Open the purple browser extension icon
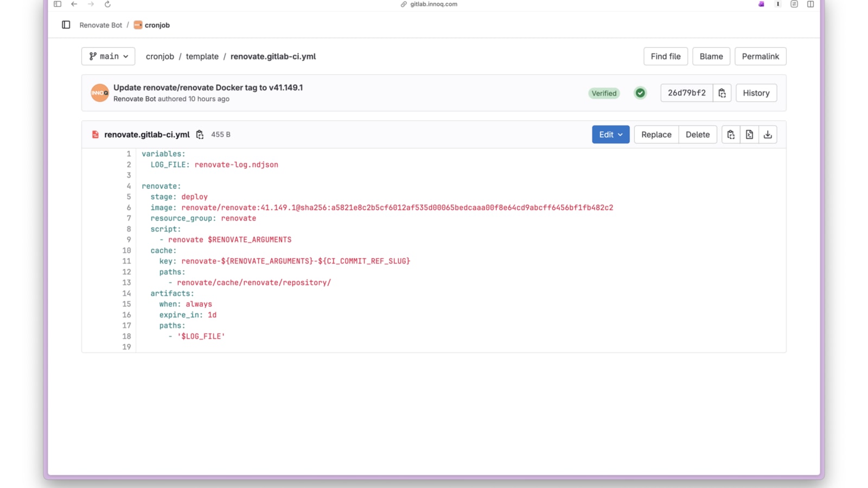868x488 pixels. click(761, 4)
